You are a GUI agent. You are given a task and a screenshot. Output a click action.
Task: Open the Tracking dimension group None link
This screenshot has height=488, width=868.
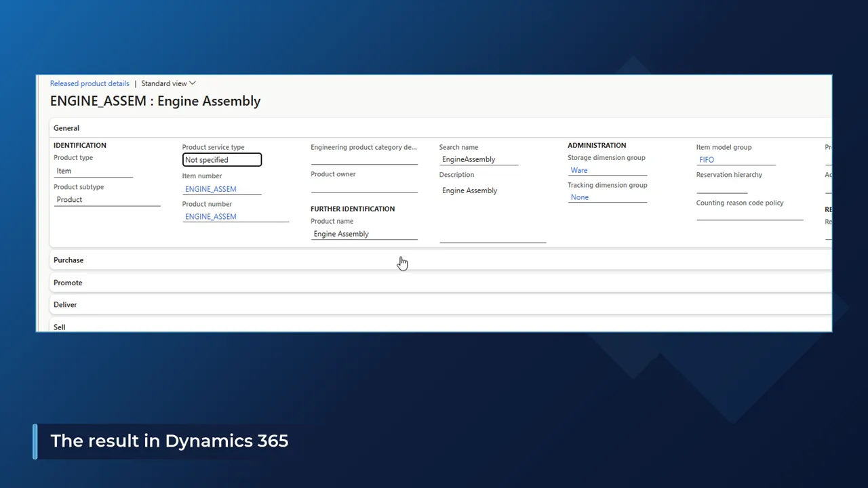tap(580, 197)
